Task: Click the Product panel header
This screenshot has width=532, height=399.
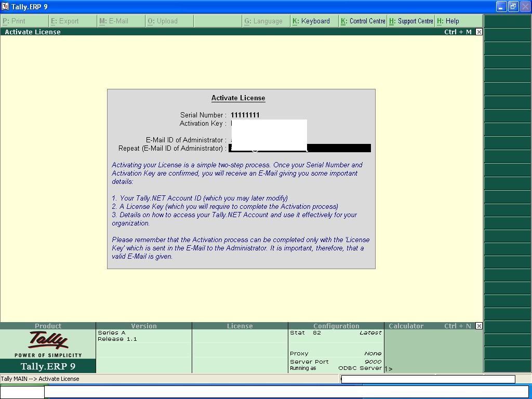Action: click(x=48, y=326)
